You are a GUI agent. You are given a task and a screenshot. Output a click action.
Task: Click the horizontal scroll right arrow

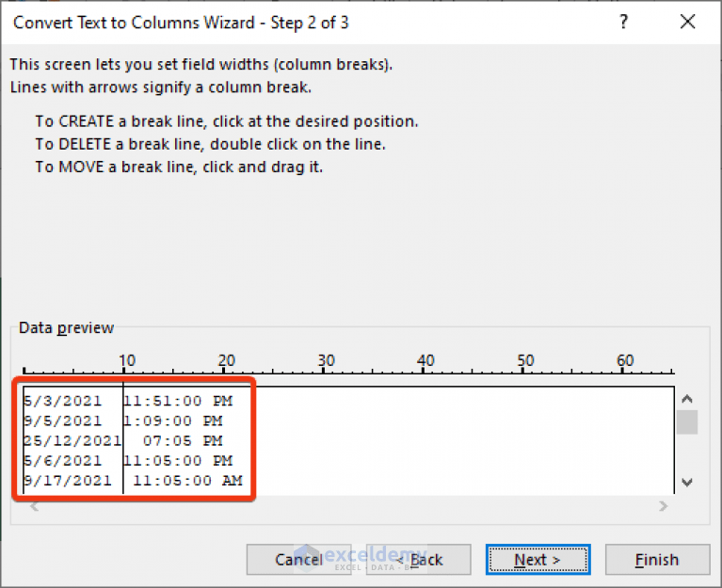(663, 506)
